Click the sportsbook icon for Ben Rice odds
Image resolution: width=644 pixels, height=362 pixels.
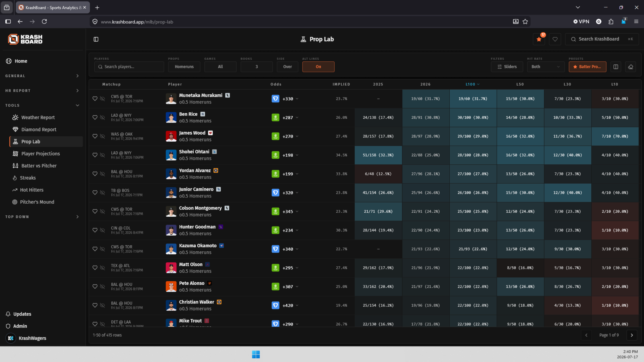(276, 117)
